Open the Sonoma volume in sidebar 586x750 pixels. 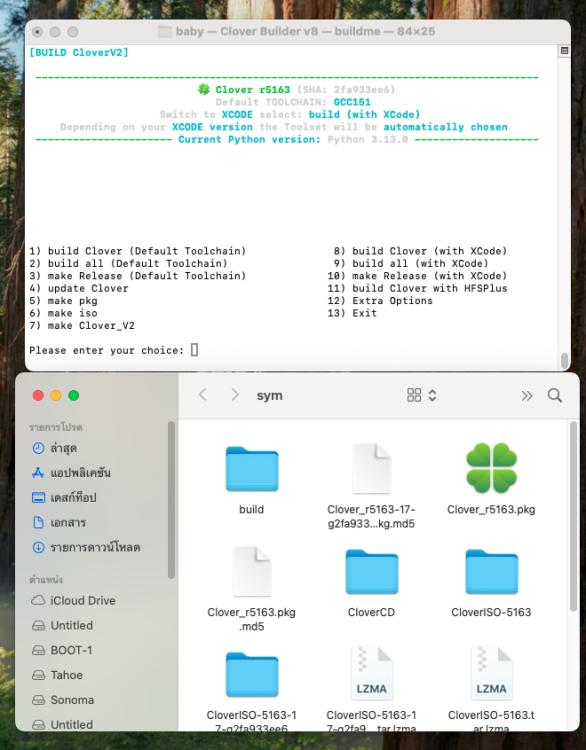pos(72,700)
